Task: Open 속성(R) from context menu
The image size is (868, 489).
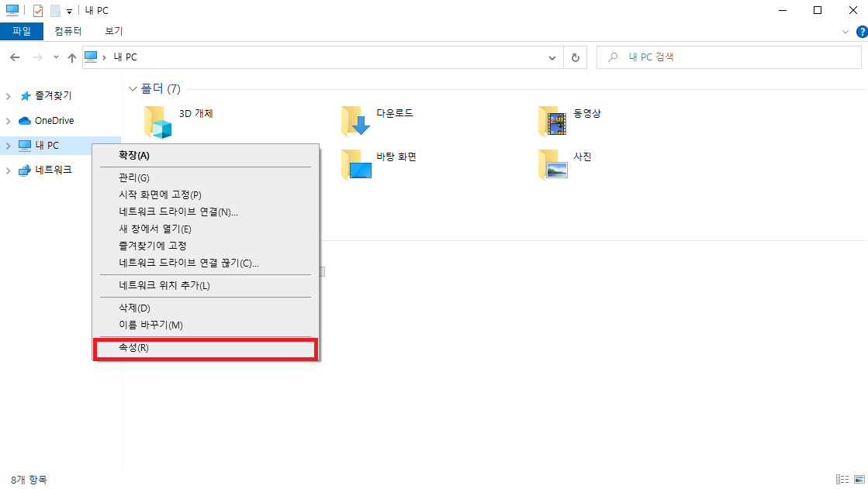Action: click(206, 348)
